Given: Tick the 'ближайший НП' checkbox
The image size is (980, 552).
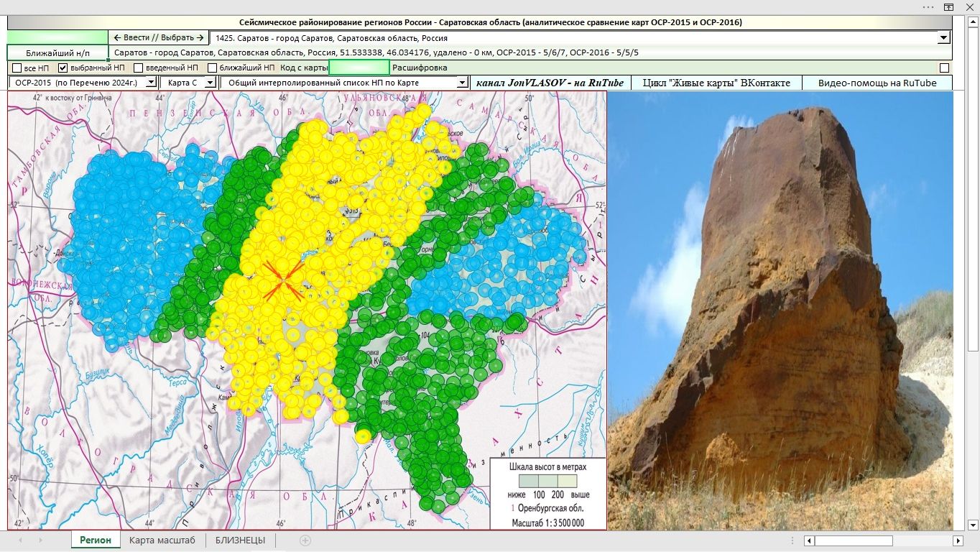Looking at the screenshot, I should pos(212,68).
